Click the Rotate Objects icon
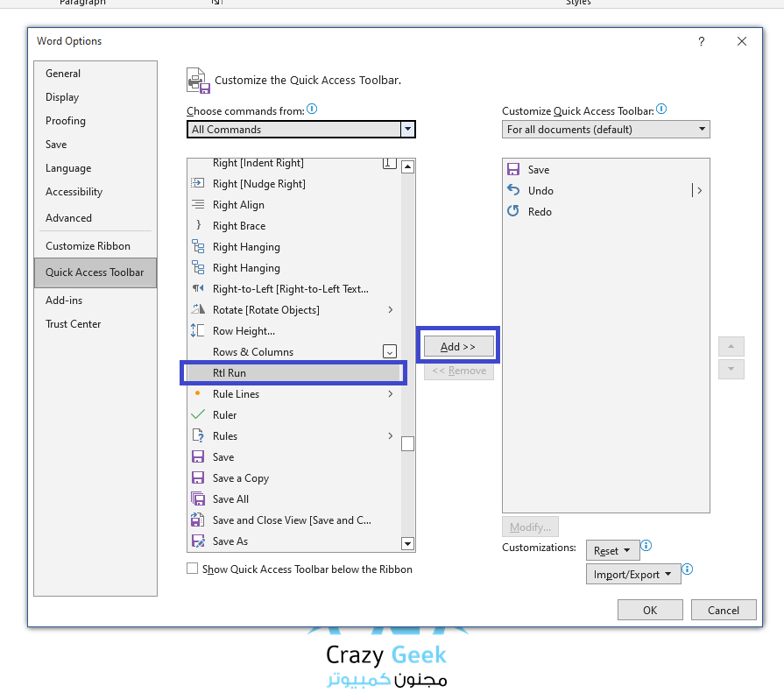Viewport: 784px width, 700px height. pyautogui.click(x=198, y=310)
